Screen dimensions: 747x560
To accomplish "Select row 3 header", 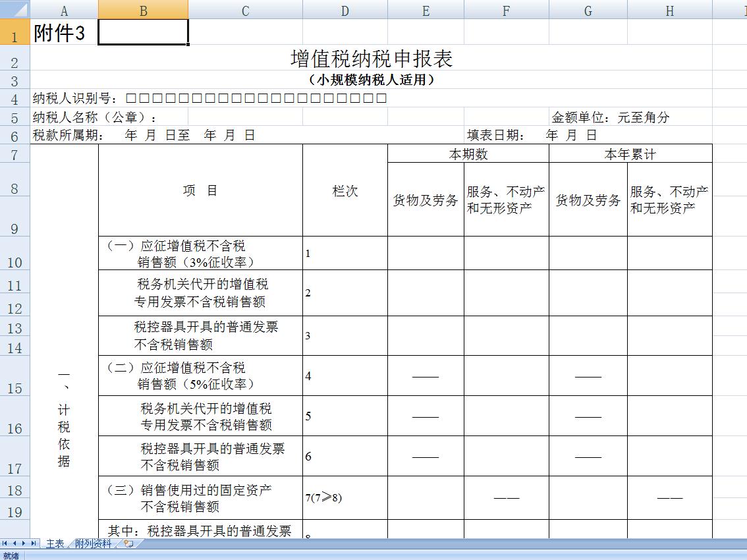I will (x=14, y=80).
